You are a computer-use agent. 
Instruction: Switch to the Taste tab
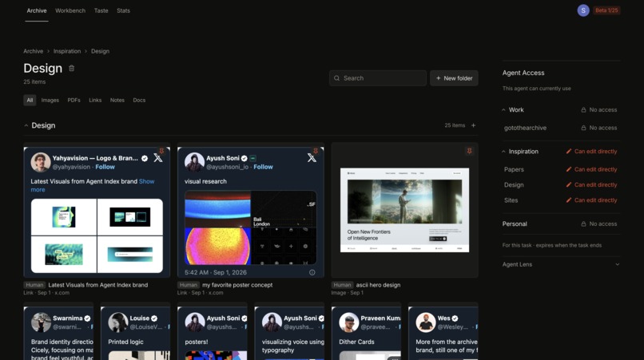tap(101, 10)
